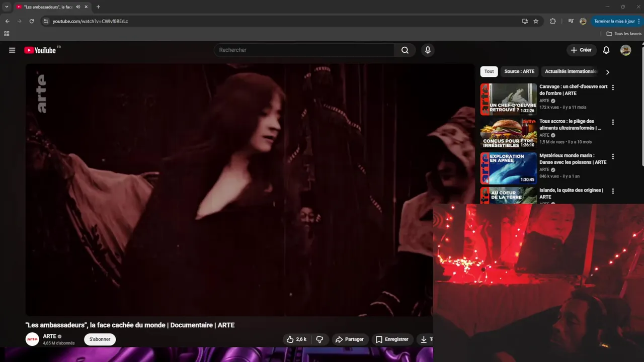This screenshot has width=644, height=362.
Task: Open the media controls icon
Action: [571, 21]
